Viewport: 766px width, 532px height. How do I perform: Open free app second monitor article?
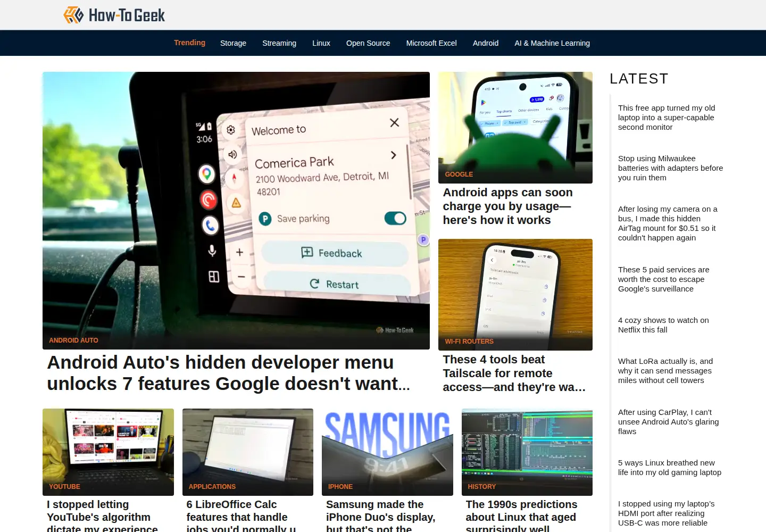667,118
